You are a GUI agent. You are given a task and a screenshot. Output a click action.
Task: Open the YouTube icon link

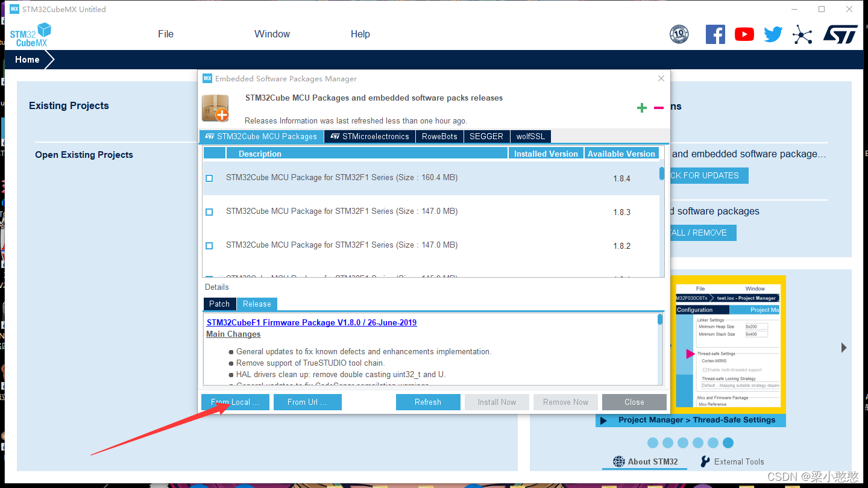(x=744, y=34)
